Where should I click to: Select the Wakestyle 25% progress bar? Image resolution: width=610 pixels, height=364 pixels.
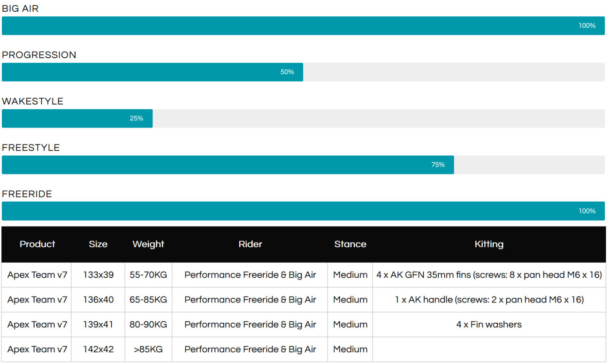(77, 119)
